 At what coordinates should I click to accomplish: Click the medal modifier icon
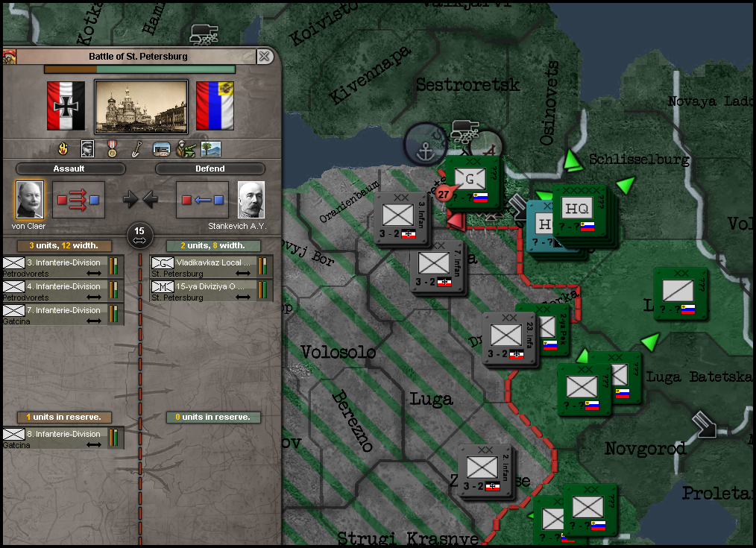point(112,149)
